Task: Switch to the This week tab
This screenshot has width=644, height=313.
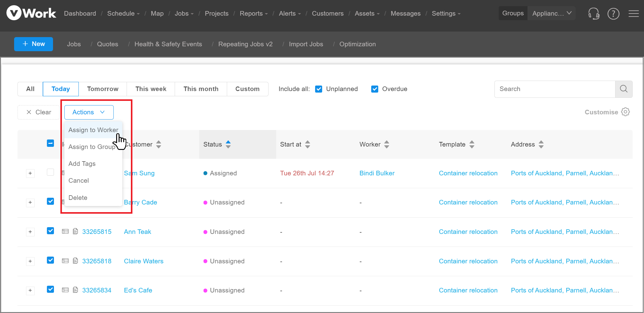Action: tap(151, 89)
